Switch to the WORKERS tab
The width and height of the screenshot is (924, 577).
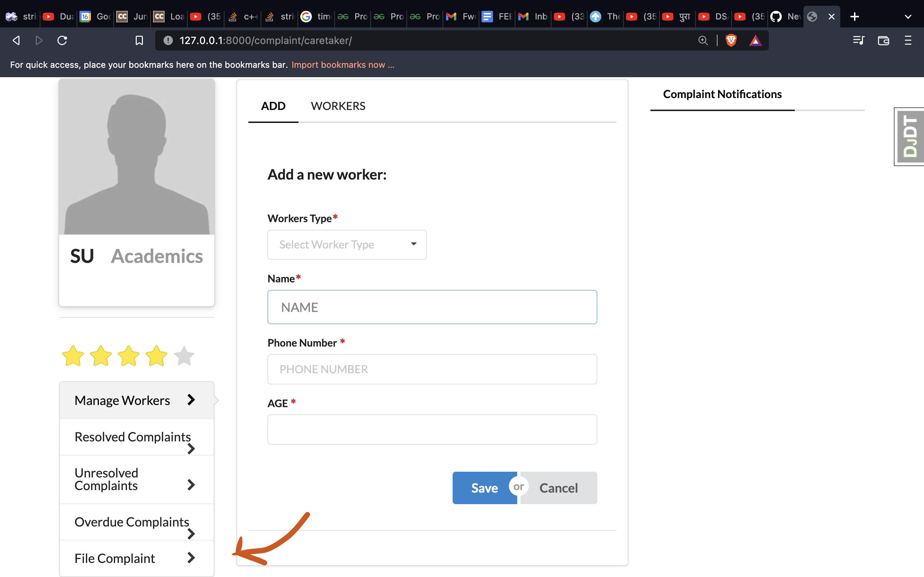click(x=338, y=106)
